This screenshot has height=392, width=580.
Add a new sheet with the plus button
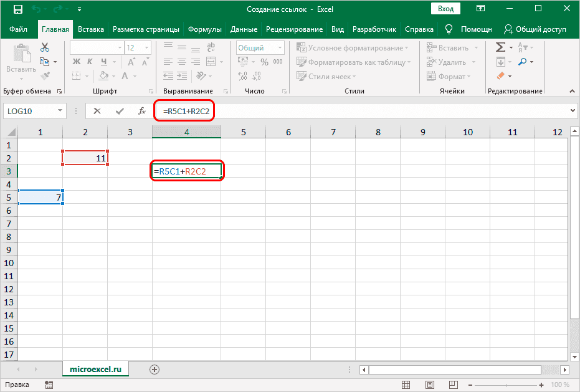(x=155, y=370)
